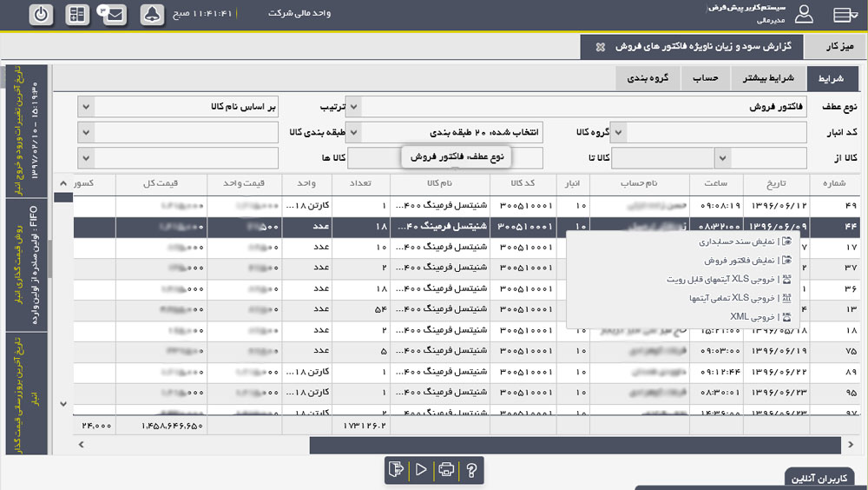
Task: Click the horizontal scrollbar thumb
Action: [575, 445]
